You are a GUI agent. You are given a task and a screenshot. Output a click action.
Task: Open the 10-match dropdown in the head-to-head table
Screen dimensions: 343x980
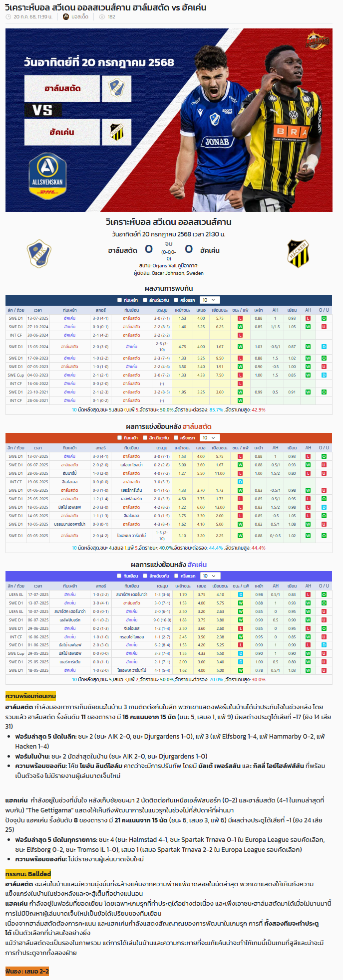209,300
